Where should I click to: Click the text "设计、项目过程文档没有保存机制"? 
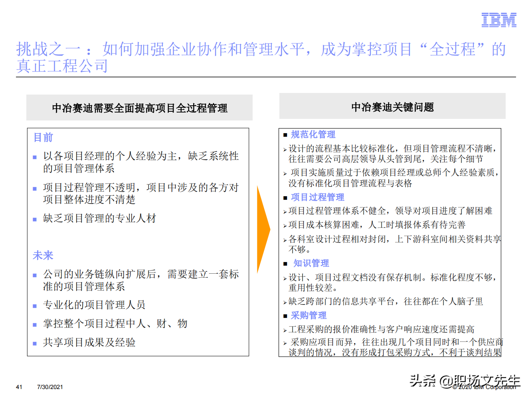click(x=393, y=282)
